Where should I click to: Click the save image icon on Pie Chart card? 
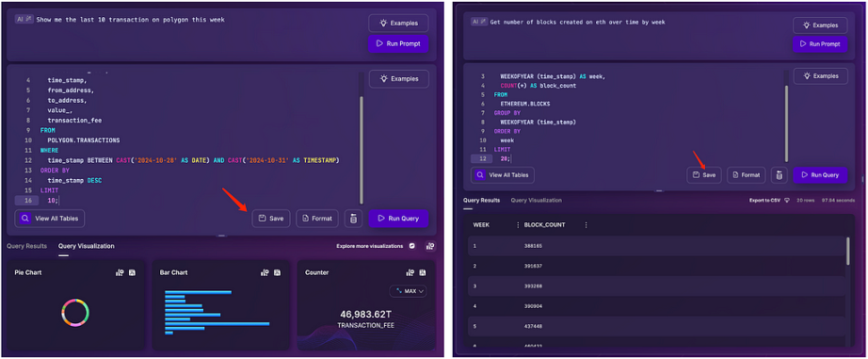pos(132,272)
